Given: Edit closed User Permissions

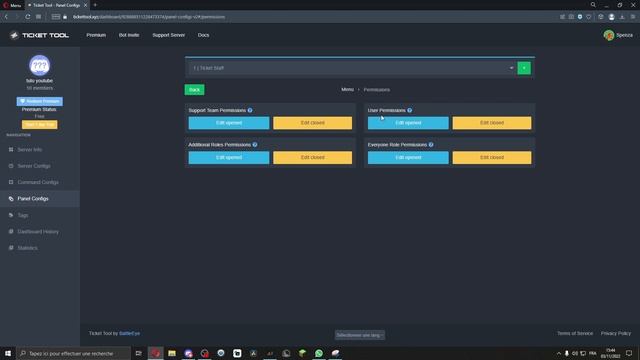Looking at the screenshot, I should [x=492, y=123].
